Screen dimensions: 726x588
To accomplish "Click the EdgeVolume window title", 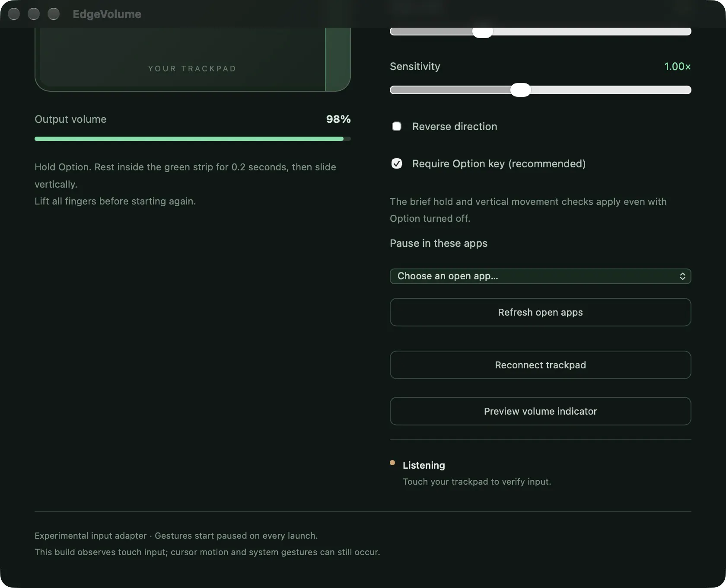I will coord(107,14).
